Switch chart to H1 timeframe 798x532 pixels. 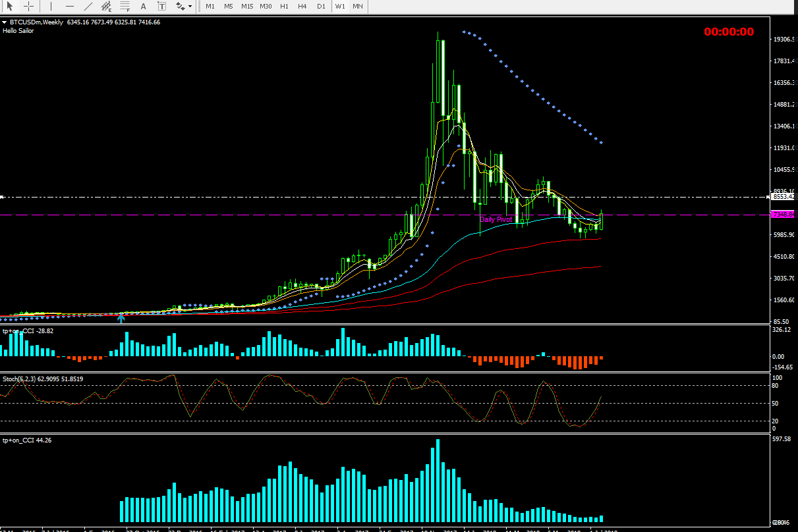[x=284, y=6]
